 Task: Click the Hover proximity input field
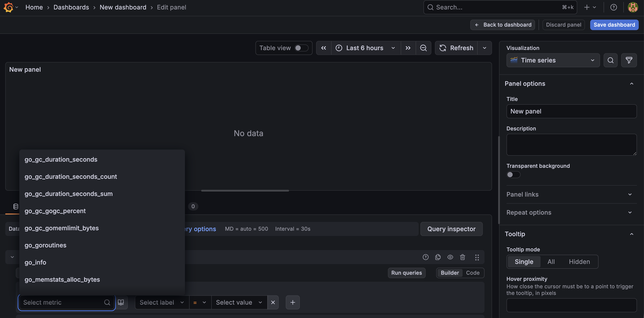[571, 305]
